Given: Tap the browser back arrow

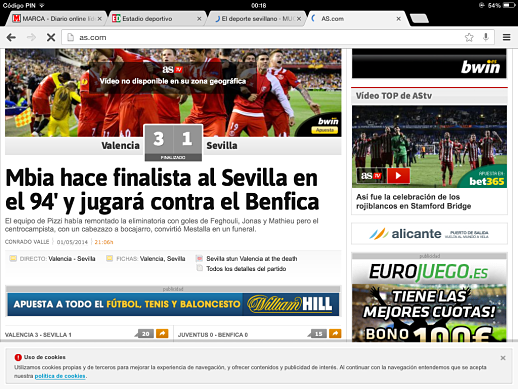Looking at the screenshot, I should (11, 37).
